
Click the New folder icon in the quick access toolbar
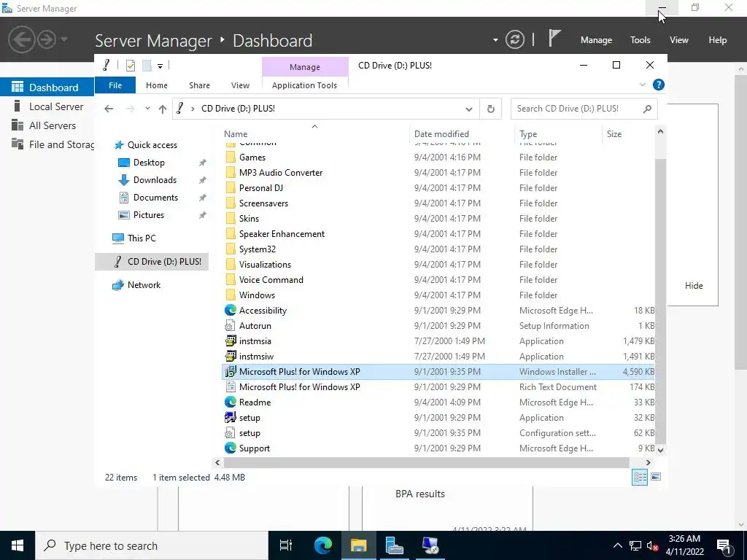click(x=147, y=66)
